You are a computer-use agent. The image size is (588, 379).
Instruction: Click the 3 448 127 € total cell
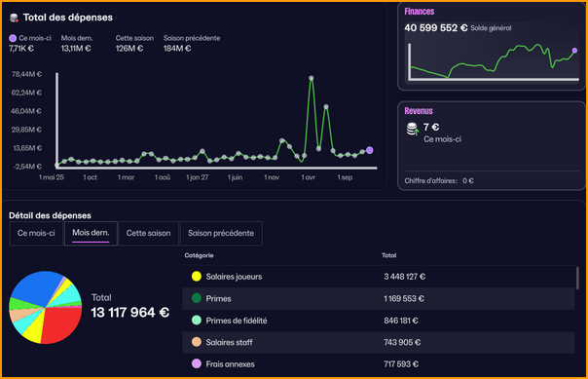pos(404,277)
